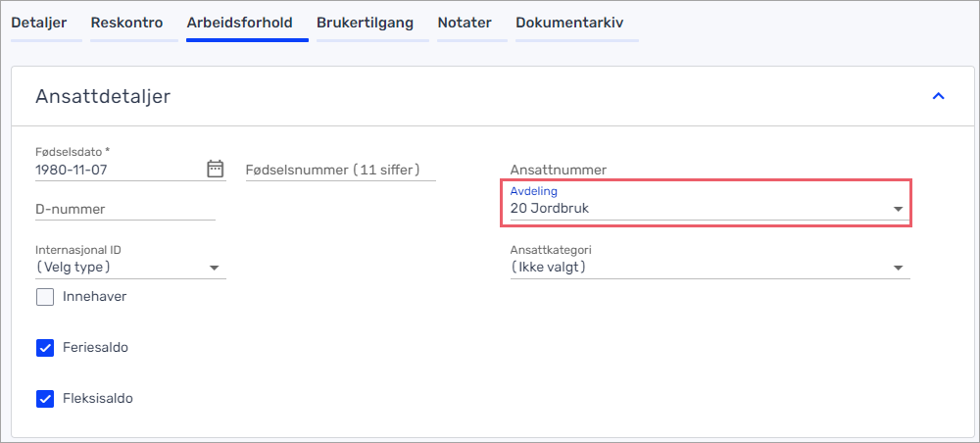
Task: Collapse the Ansattdetaljer section chevron
Action: point(938,96)
